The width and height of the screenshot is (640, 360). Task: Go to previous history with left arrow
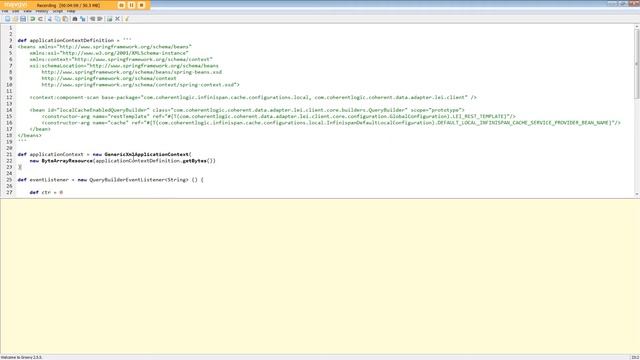click(x=92, y=19)
